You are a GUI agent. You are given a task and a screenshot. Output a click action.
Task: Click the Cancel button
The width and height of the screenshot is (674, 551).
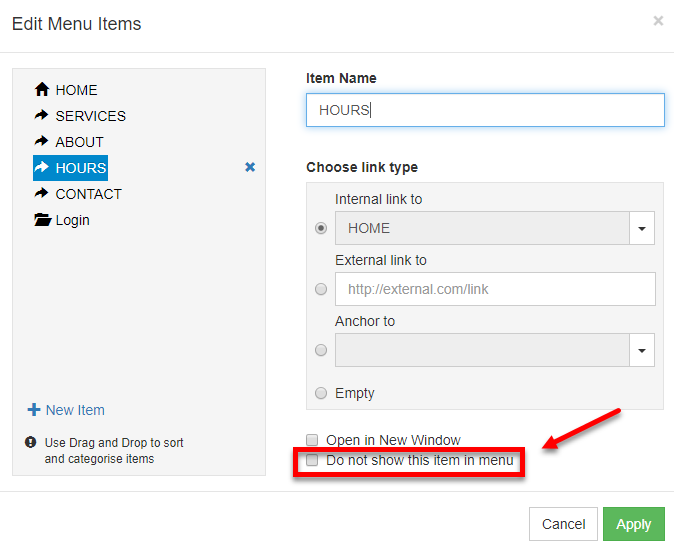(x=563, y=524)
